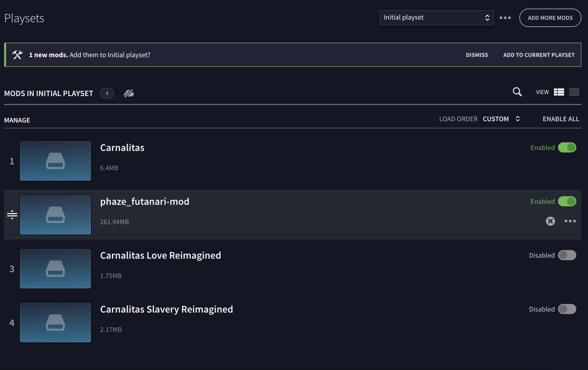Toggle the hidden mods eye-slash icon
Viewport: 588px width, 370px height.
coord(129,93)
